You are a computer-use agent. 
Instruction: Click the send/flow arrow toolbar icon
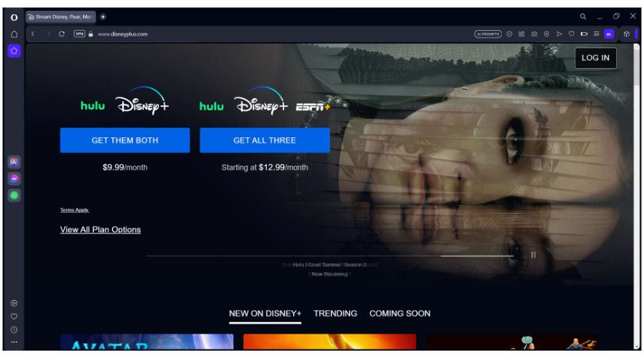pyautogui.click(x=559, y=34)
